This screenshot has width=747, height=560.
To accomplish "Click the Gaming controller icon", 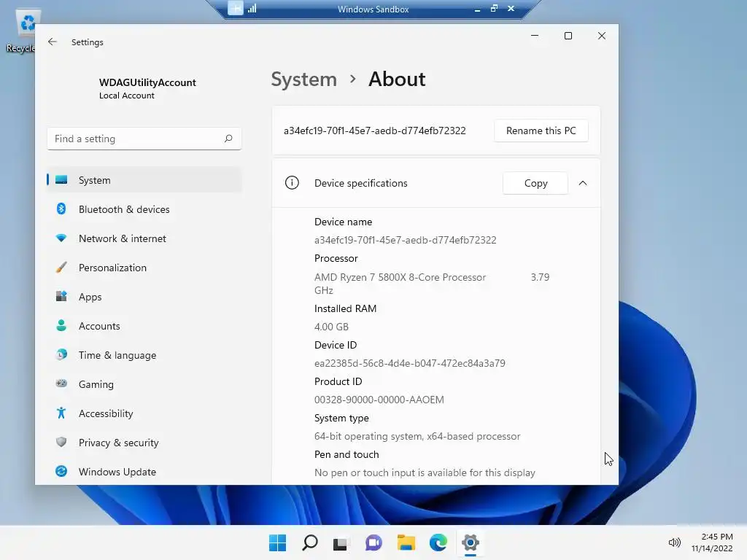I will pos(61,384).
